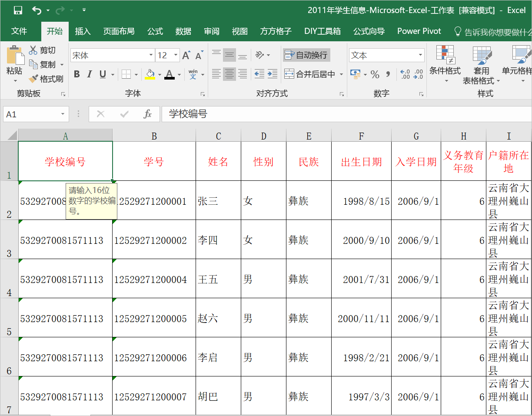The height and width of the screenshot is (416, 532).
Task: Open the Font (字体) group dialog launcher
Action: click(203, 94)
